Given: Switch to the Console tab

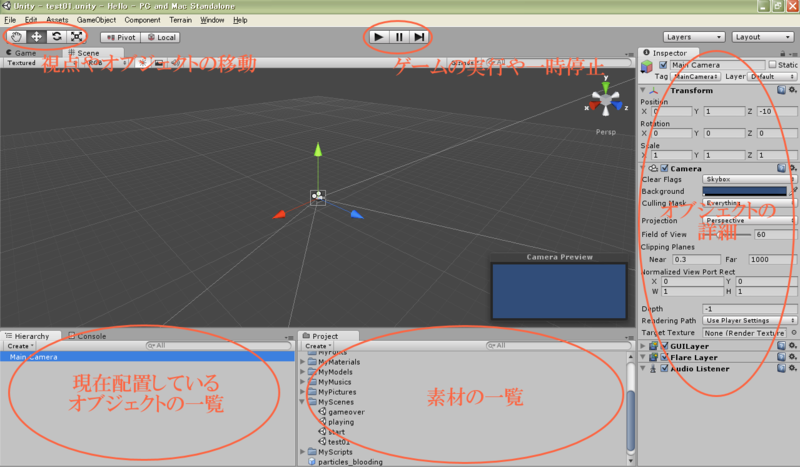Looking at the screenshot, I should (x=87, y=336).
